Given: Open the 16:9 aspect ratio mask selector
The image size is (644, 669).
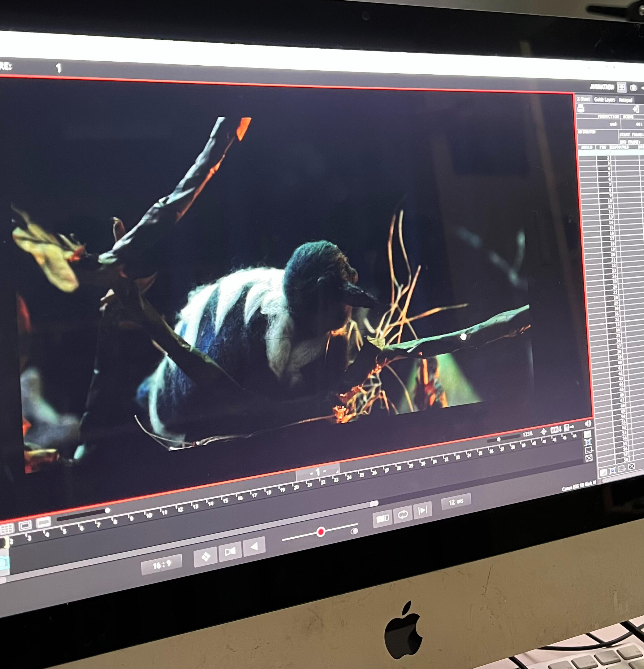Looking at the screenshot, I should tap(162, 566).
